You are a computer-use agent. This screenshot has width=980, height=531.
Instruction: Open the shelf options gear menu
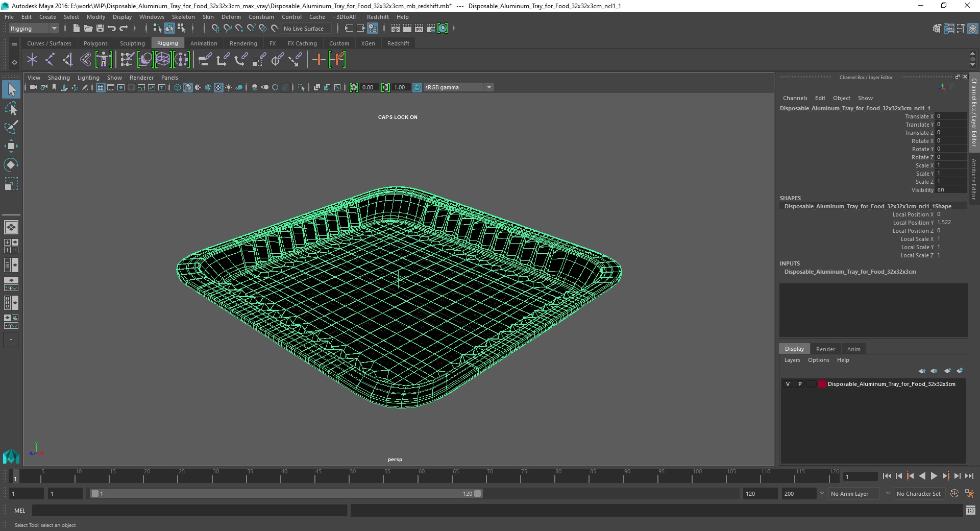coord(14,62)
